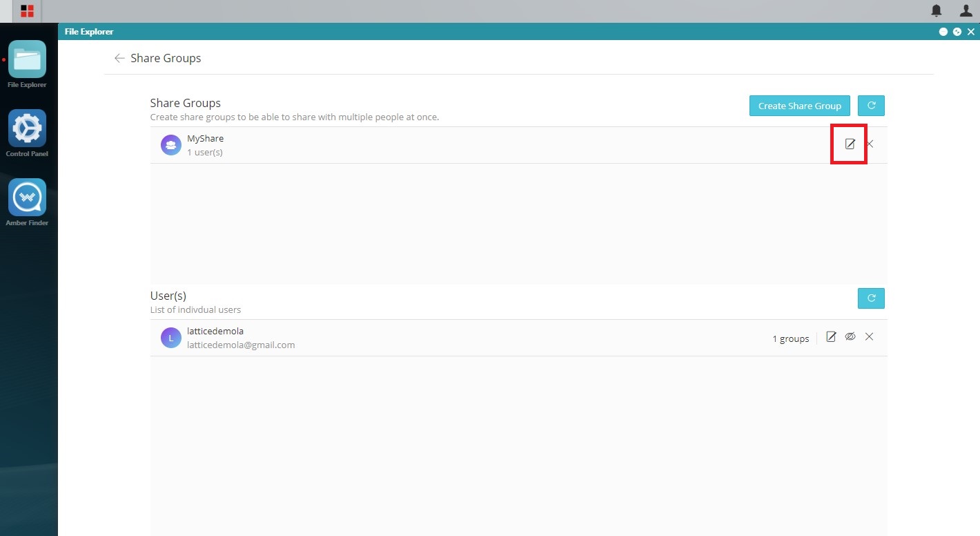
Task: Minimize the File Explorer window
Action: click(943, 32)
